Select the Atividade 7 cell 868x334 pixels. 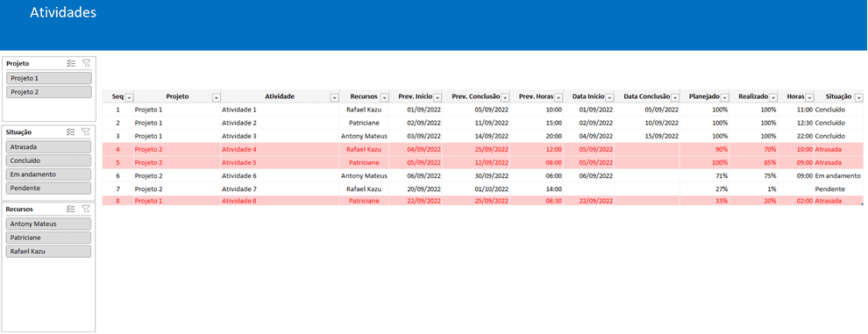pyautogui.click(x=280, y=188)
